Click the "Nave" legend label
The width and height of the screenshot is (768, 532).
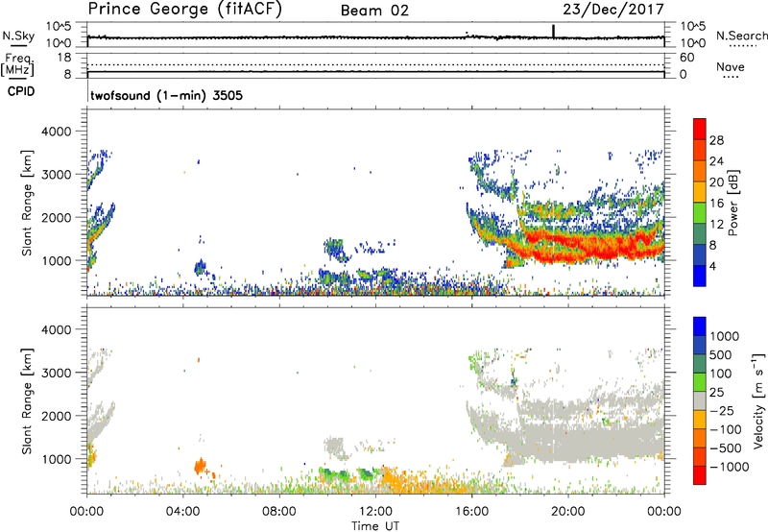point(731,67)
